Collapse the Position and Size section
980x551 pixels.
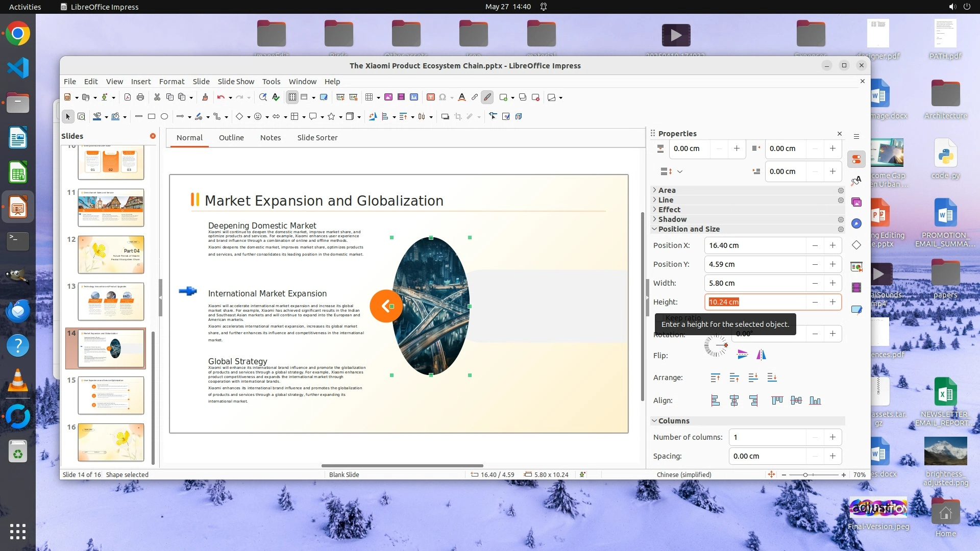tap(688, 229)
